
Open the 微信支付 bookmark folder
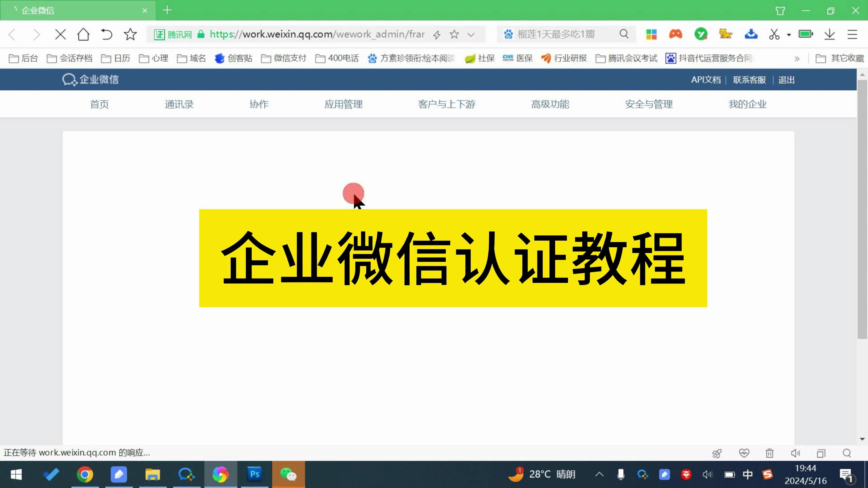pos(284,58)
